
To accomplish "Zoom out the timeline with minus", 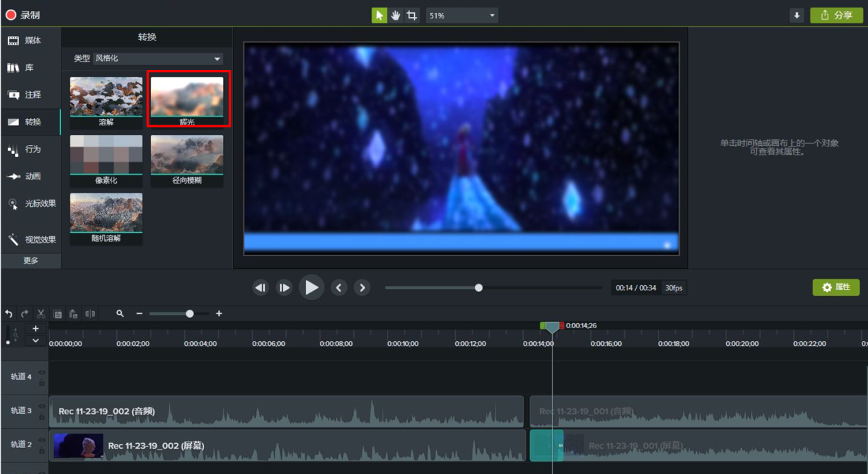I will click(139, 314).
